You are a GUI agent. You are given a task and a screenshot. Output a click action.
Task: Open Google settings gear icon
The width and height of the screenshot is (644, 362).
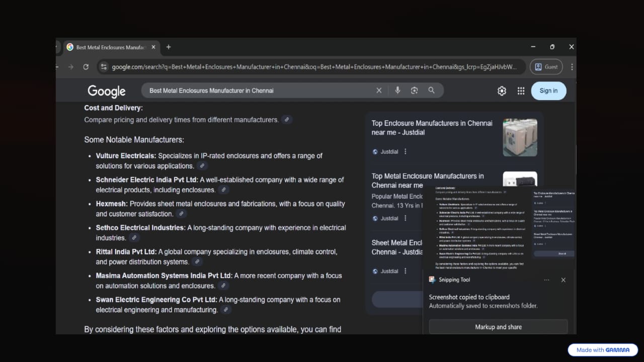click(x=502, y=91)
